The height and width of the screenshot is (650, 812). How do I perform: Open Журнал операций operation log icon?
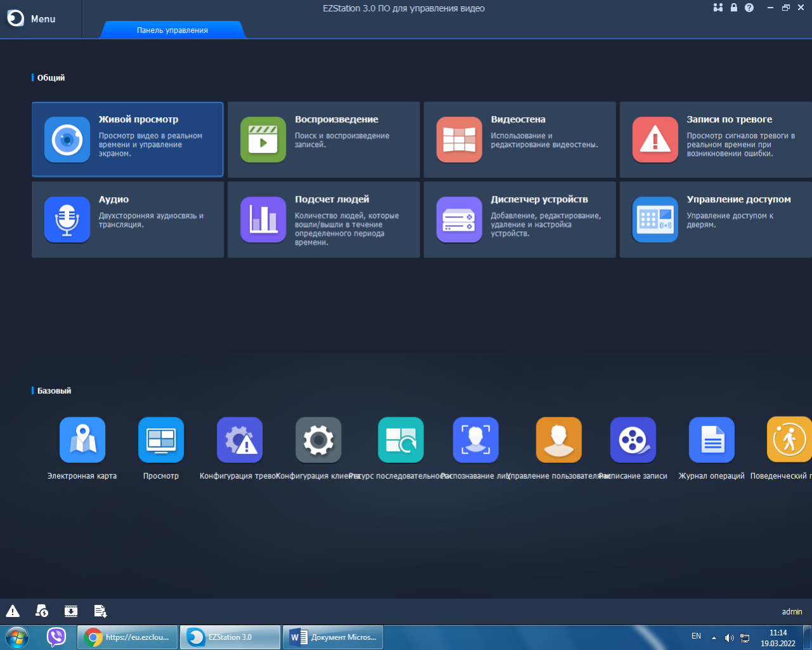click(x=711, y=440)
